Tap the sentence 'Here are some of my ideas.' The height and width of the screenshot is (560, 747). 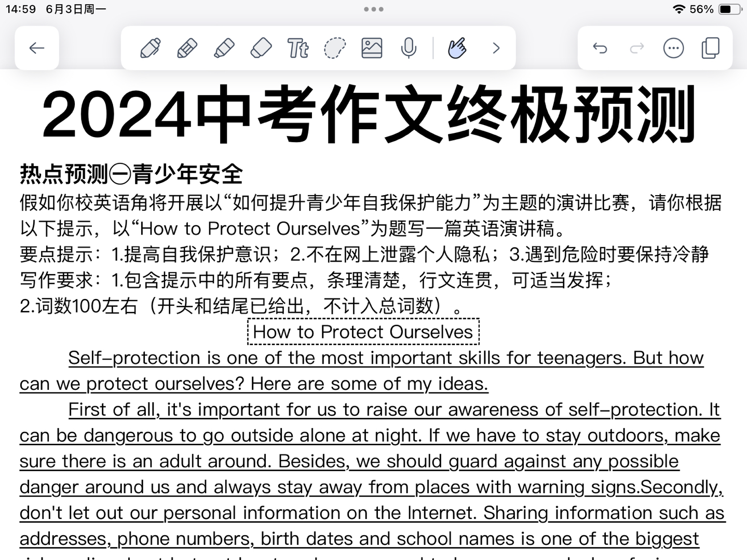click(370, 384)
